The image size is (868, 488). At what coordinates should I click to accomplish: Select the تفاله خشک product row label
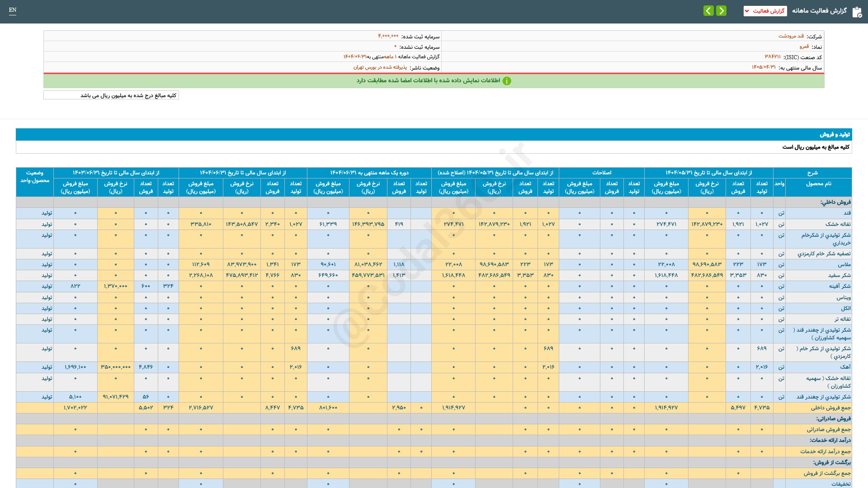pyautogui.click(x=838, y=224)
